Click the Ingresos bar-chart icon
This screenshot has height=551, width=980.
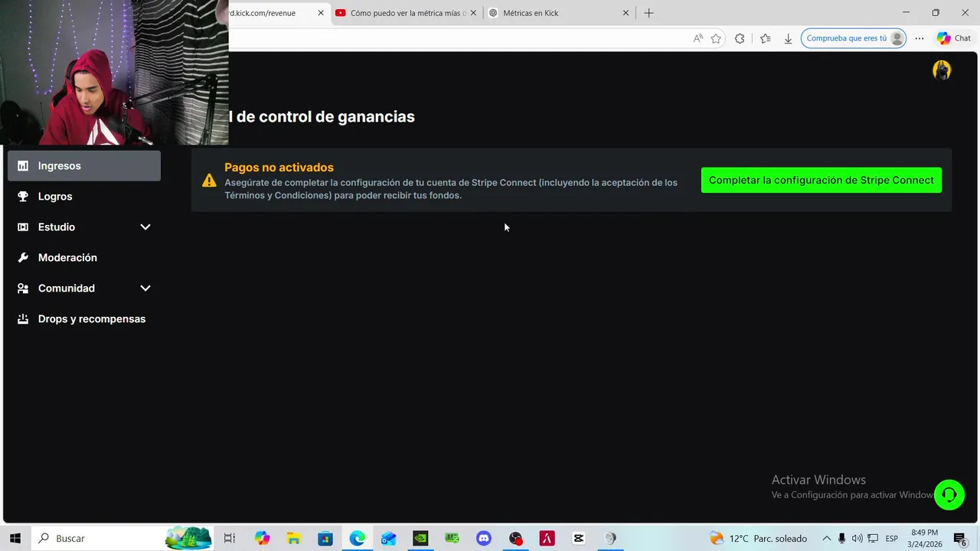[x=23, y=165]
